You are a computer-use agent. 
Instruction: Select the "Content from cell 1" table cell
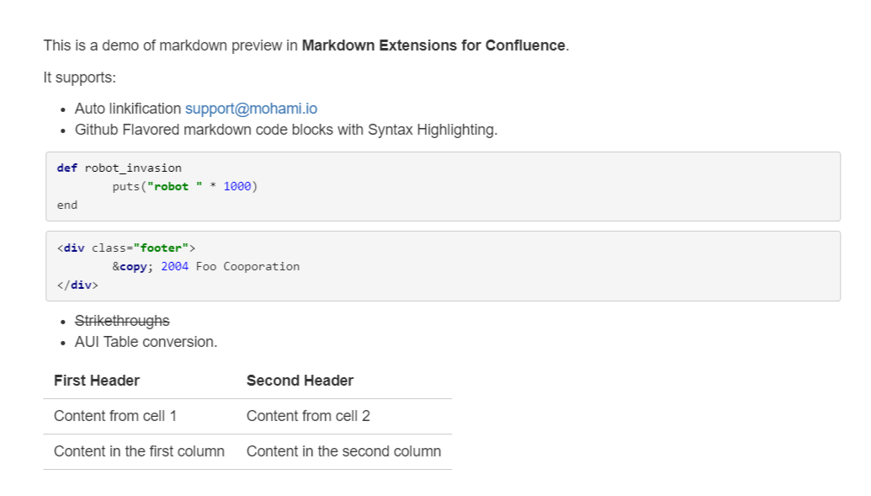click(x=115, y=416)
